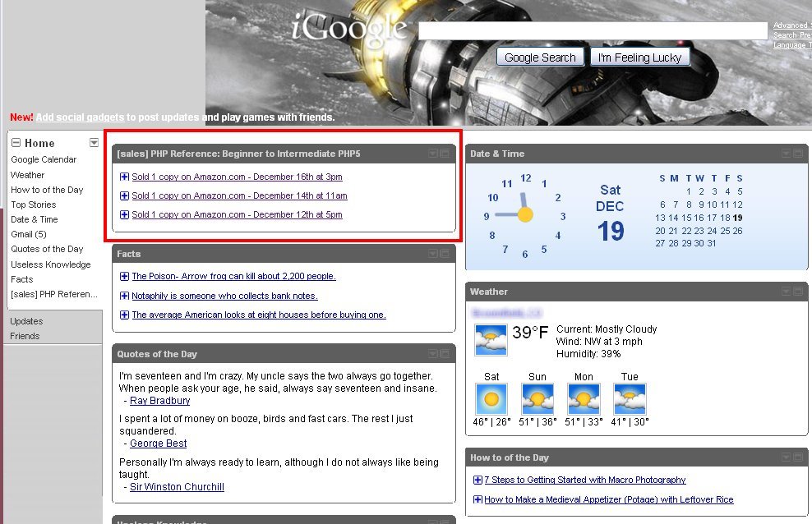Image resolution: width=812 pixels, height=524 pixels.
Task: Click the iGoogle logo
Action: click(x=349, y=29)
